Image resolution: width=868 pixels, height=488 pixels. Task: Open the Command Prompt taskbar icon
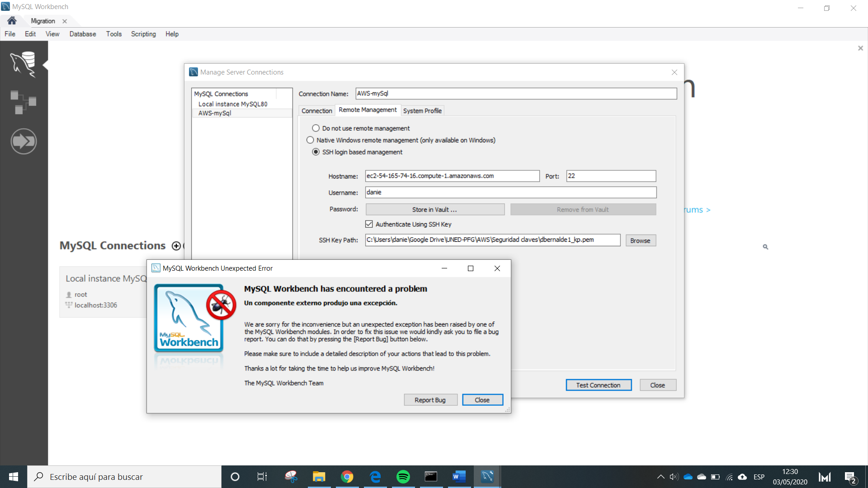click(x=431, y=477)
